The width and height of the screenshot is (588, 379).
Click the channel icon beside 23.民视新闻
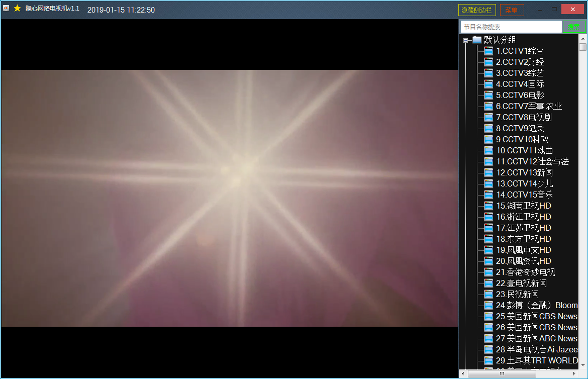tap(488, 294)
